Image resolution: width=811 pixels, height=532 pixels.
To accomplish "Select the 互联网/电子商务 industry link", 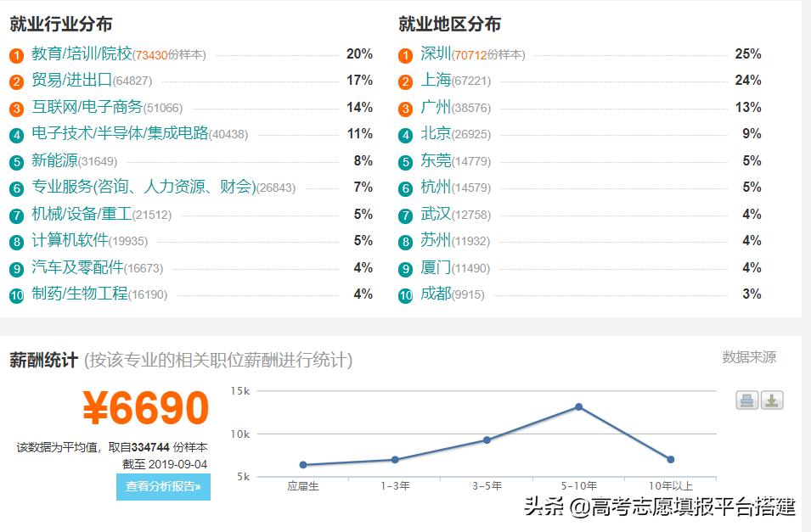I will [87, 108].
